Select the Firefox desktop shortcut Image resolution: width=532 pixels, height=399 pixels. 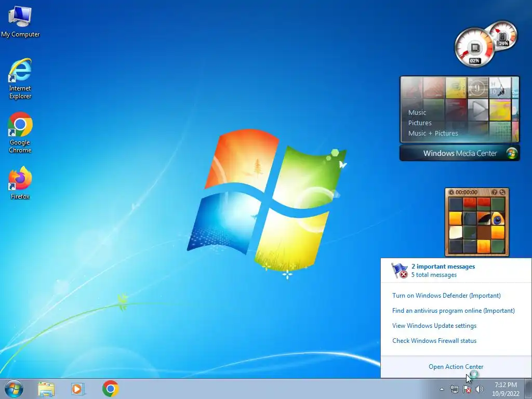(20, 182)
